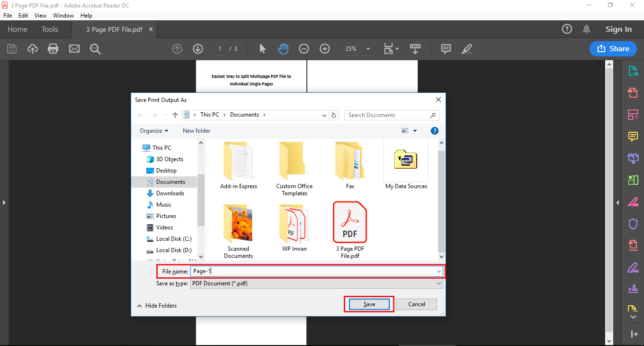Screen dimensions: 644x346
Task: Open Export PDF tool in right sidebar
Action: pos(633,71)
